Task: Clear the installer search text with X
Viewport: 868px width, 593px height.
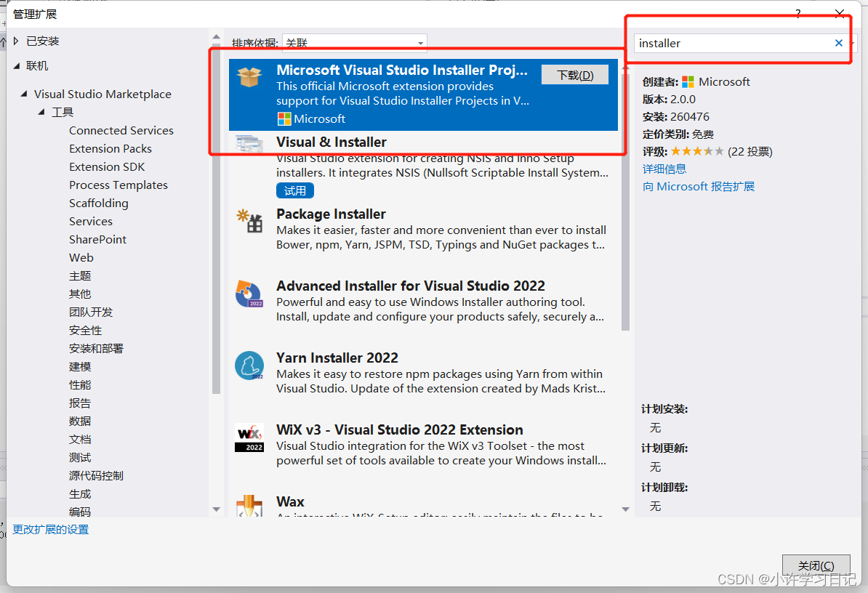Action: (x=839, y=43)
